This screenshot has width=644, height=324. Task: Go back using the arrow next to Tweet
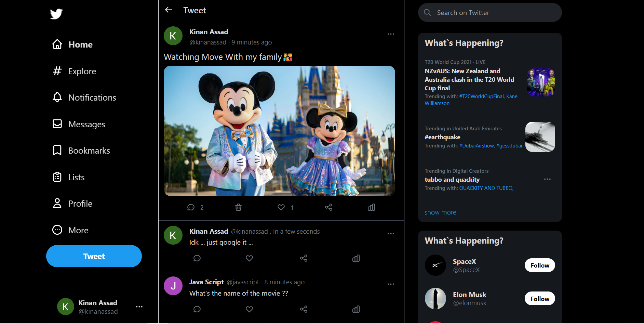click(x=169, y=10)
